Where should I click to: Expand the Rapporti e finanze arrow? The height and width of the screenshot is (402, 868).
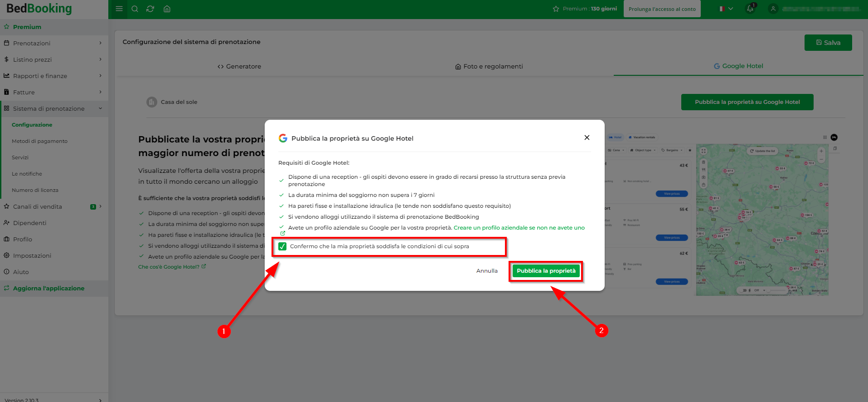(100, 76)
